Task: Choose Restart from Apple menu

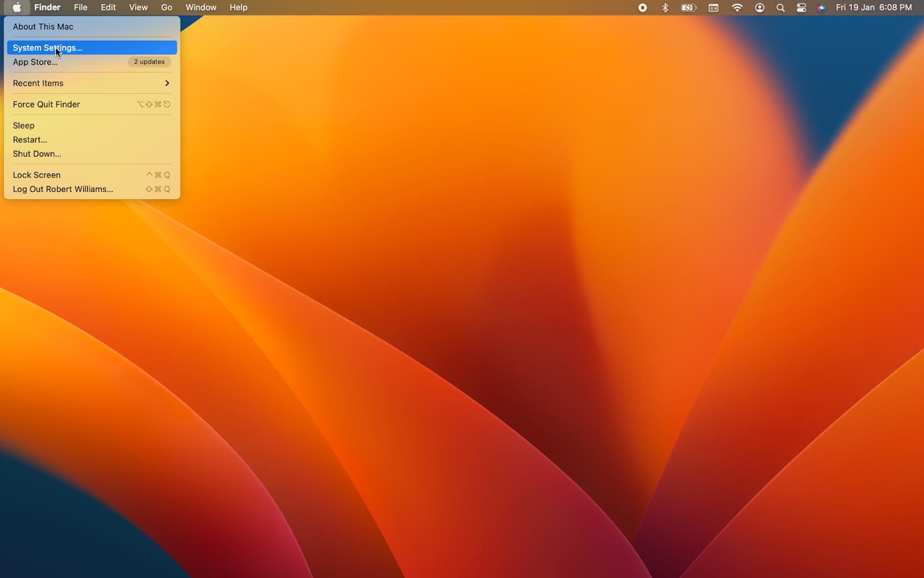Action: pos(92,140)
